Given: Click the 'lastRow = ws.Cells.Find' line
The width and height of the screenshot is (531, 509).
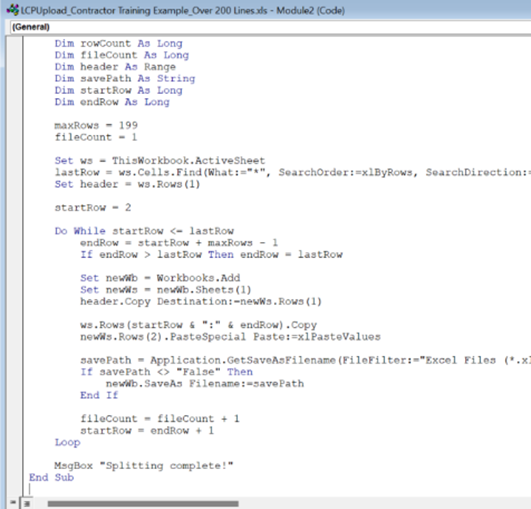Looking at the screenshot, I should (293, 172).
